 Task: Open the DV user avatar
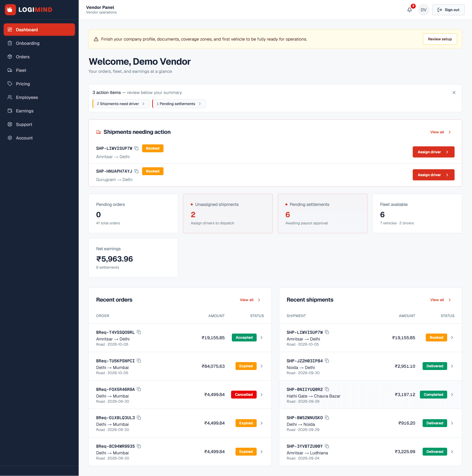[x=424, y=10]
